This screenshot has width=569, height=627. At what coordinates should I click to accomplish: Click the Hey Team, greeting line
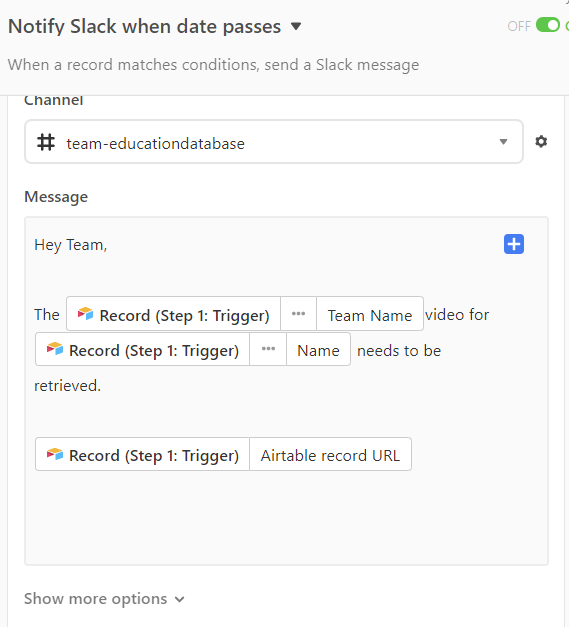70,245
